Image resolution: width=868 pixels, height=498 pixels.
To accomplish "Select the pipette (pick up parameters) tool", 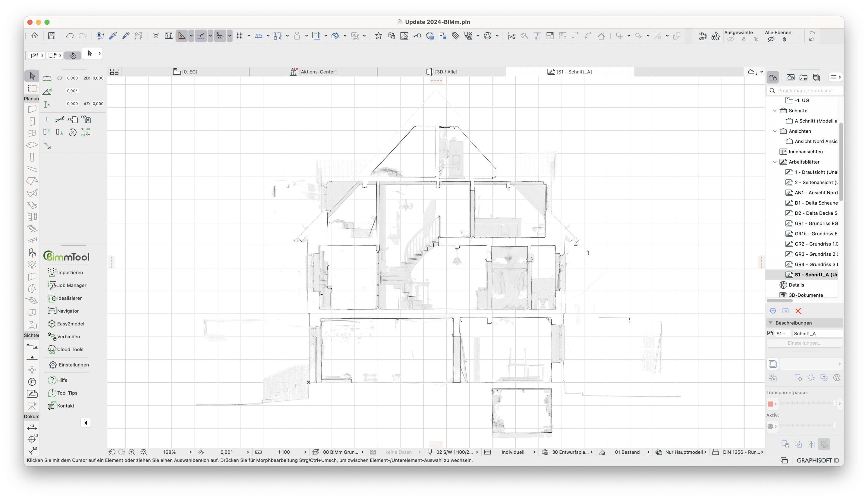I will pos(113,36).
